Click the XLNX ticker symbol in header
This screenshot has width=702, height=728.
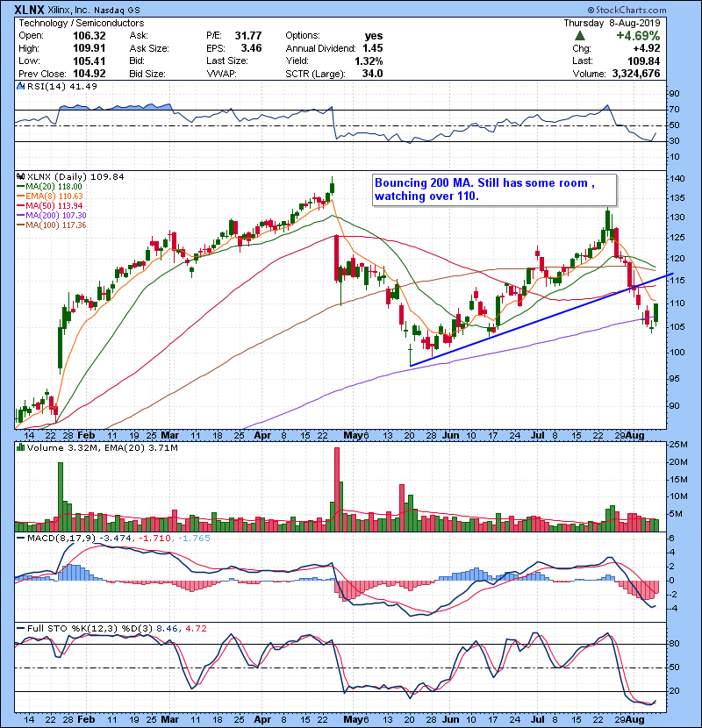point(31,9)
